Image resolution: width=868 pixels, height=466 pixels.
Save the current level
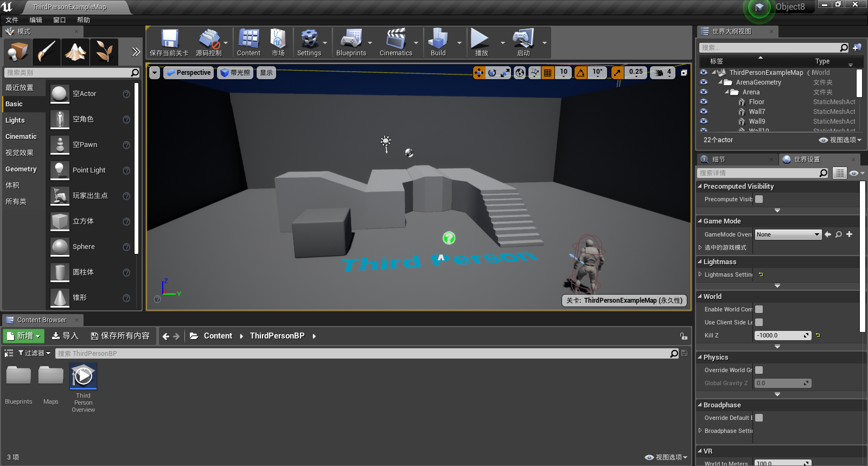click(x=169, y=43)
